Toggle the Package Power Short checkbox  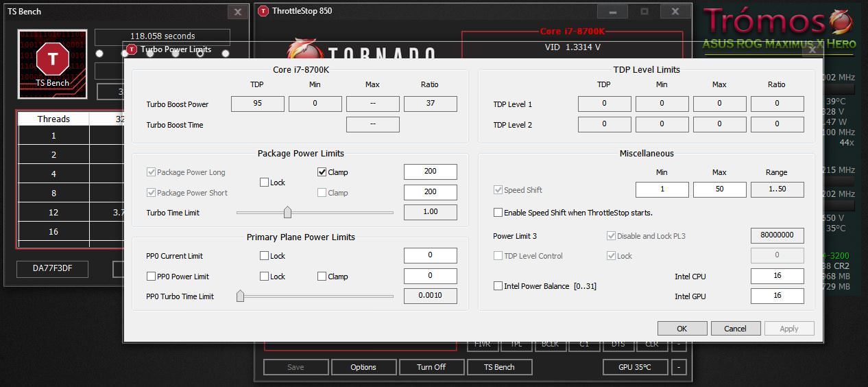click(151, 193)
